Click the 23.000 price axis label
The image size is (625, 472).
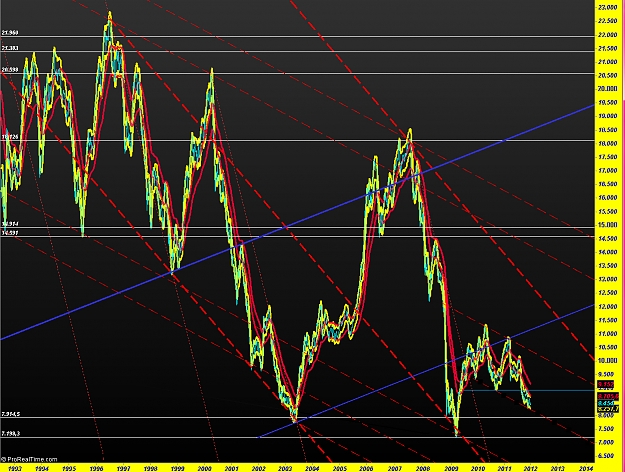click(608, 8)
